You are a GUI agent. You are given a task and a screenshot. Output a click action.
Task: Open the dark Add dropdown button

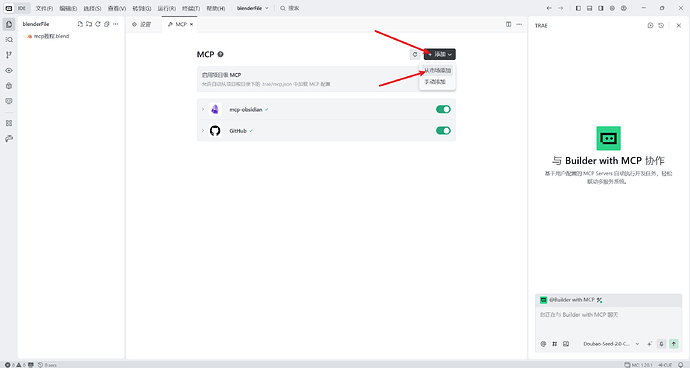click(440, 54)
